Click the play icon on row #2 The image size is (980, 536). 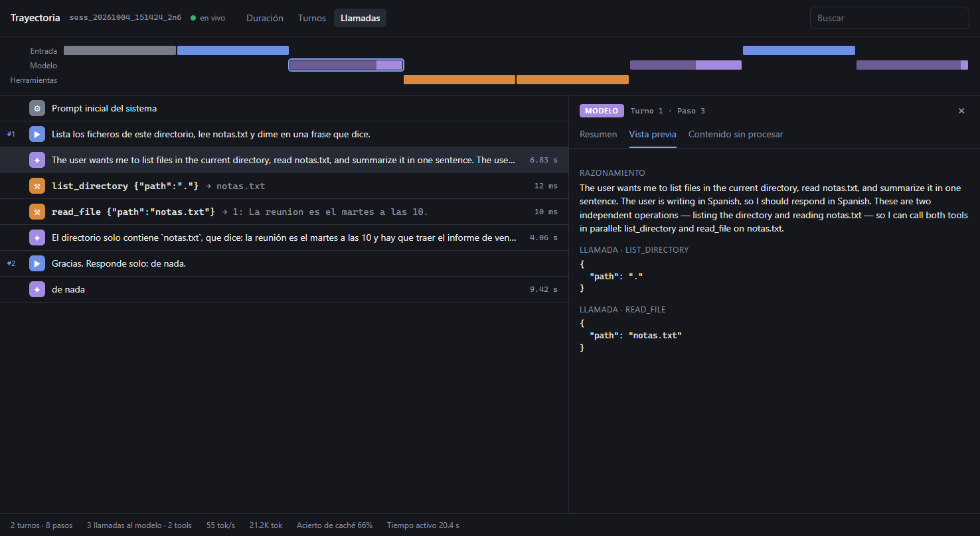tap(37, 263)
